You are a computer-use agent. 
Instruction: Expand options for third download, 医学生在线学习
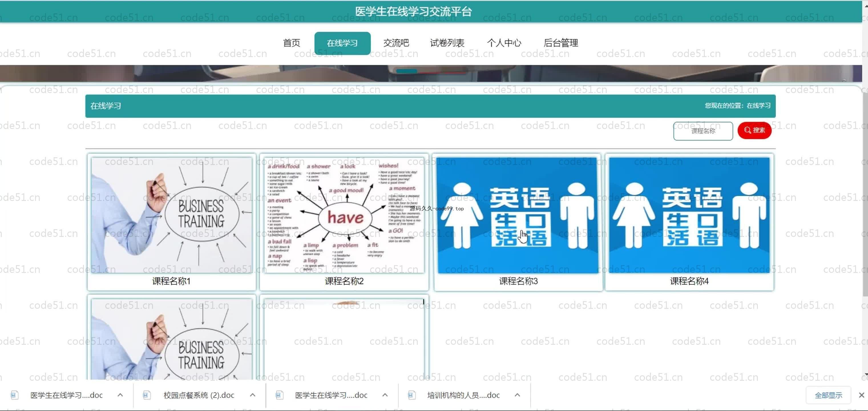tap(385, 395)
